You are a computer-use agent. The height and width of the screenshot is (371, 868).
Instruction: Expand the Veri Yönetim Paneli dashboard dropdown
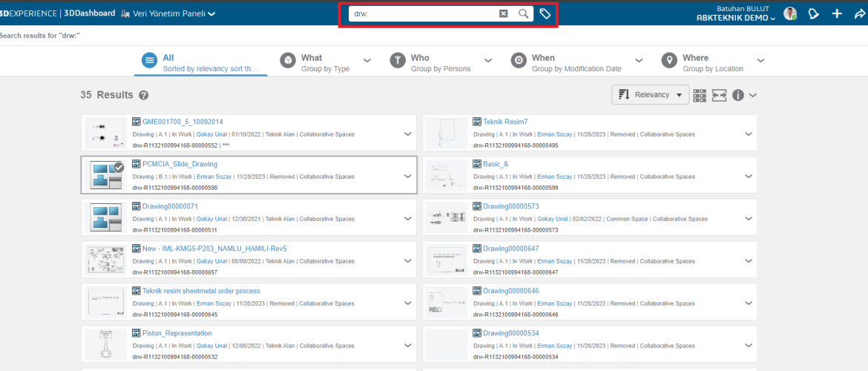coord(212,13)
